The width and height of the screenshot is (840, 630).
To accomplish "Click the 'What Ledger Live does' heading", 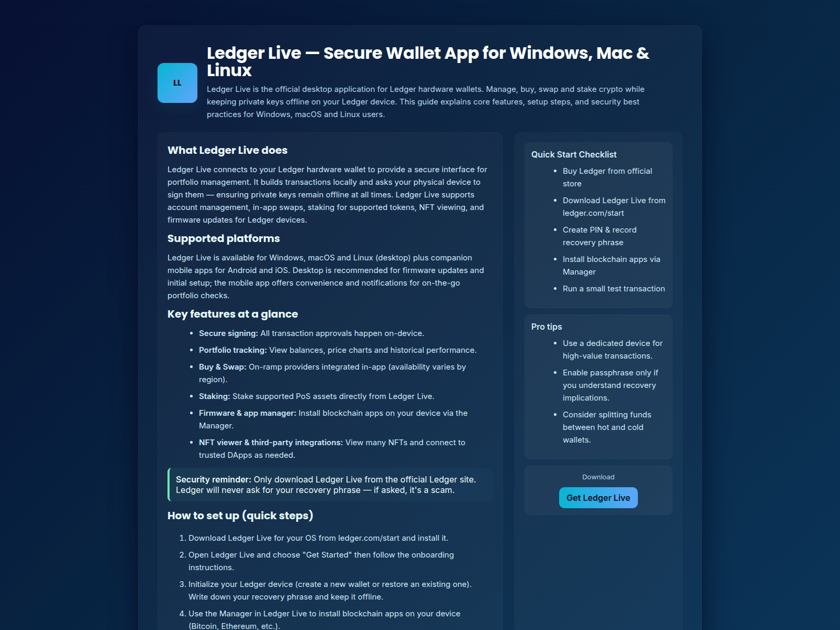I will [x=227, y=150].
